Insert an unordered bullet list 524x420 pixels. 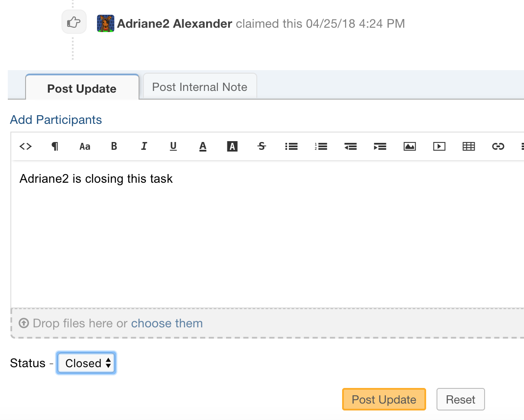[x=291, y=146]
